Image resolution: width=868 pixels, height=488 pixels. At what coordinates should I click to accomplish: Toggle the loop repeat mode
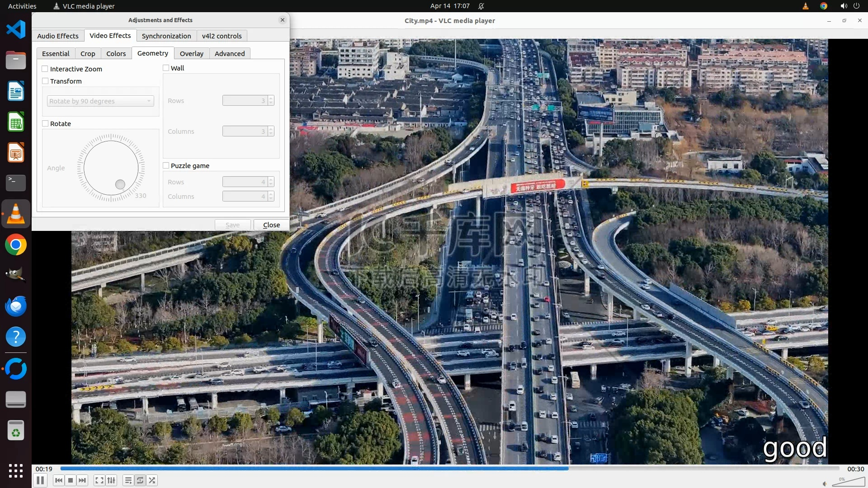click(x=140, y=480)
